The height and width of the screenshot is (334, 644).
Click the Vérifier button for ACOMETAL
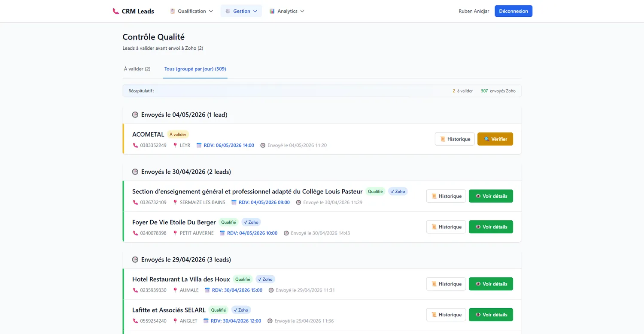tap(495, 139)
